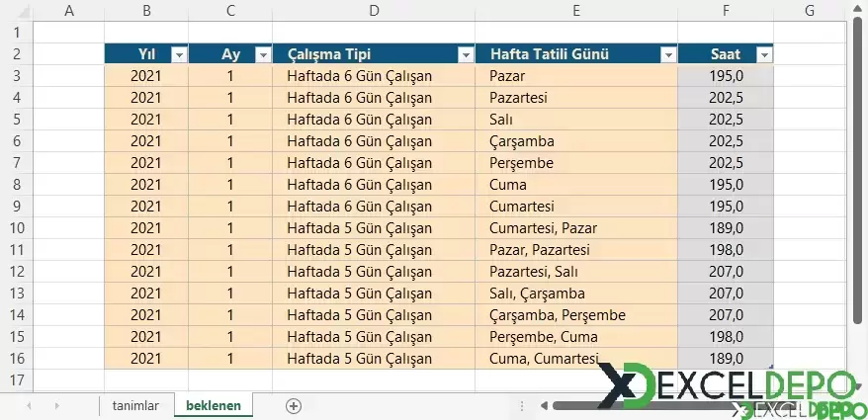Screen dimensions: 868x420
Task: Select the Ay value 1 in row 16
Action: 230,359
